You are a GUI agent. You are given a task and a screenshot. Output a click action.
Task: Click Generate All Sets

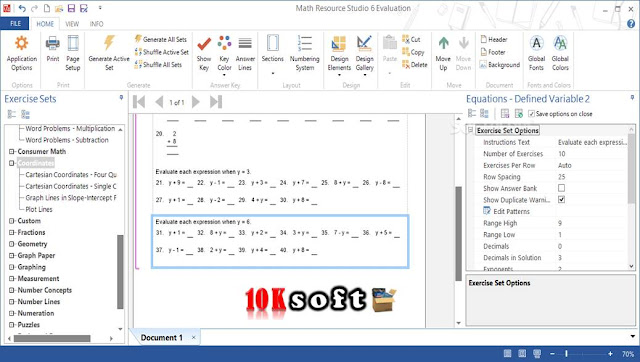click(160, 39)
